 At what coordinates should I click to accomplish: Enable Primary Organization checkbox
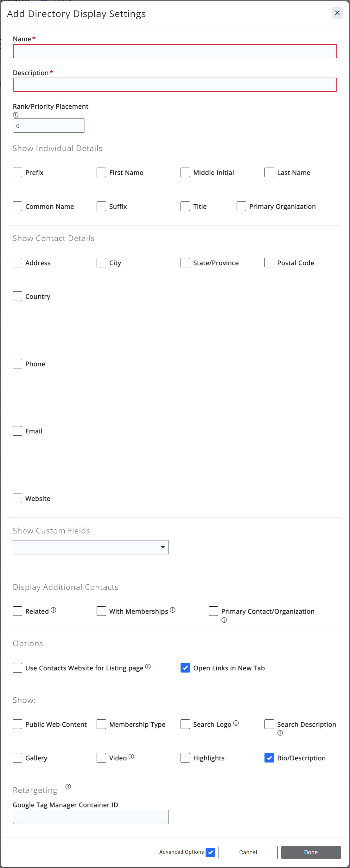click(241, 206)
